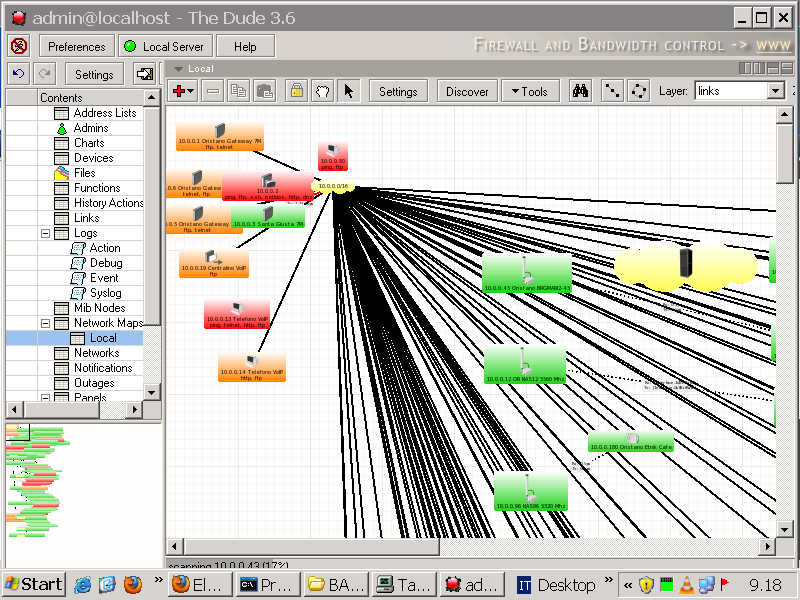Open Preferences
This screenshot has width=800, height=600.
tap(77, 46)
